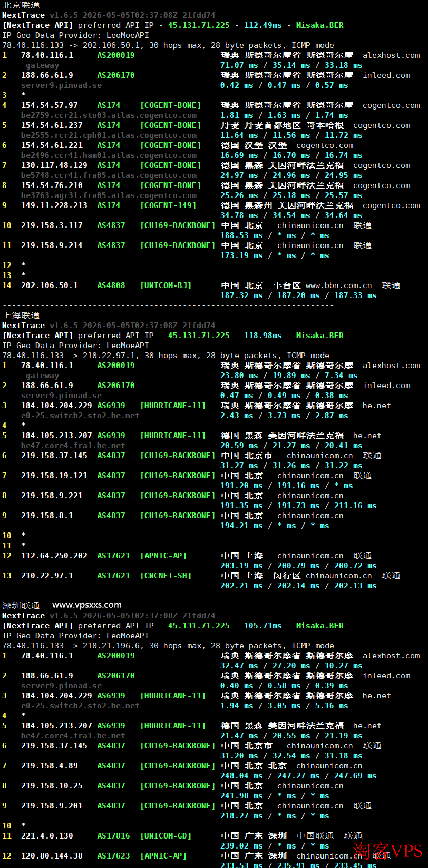Click the 中国 上海 闵行区 location

pos(260,576)
